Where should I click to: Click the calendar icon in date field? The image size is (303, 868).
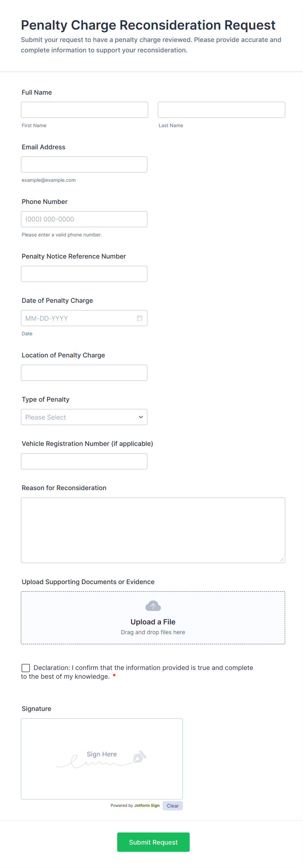coord(140,318)
